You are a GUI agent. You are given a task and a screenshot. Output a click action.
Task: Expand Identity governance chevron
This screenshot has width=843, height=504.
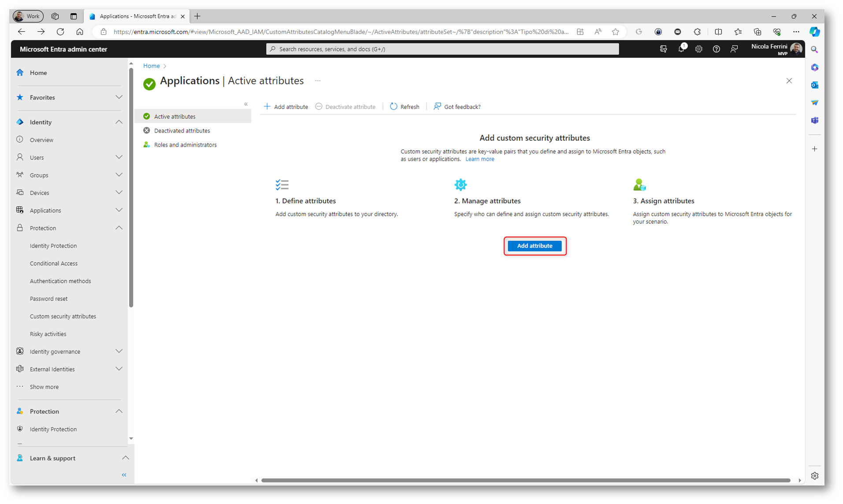(x=119, y=352)
